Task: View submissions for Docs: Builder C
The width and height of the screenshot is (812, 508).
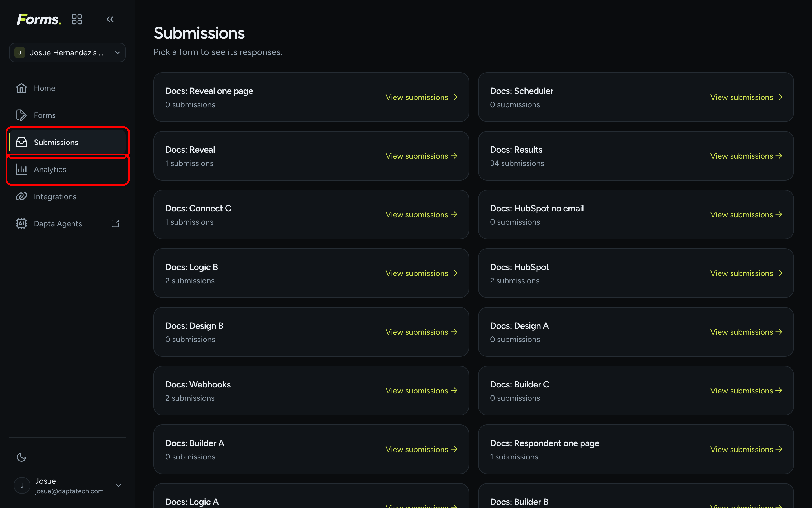Action: tap(746, 391)
